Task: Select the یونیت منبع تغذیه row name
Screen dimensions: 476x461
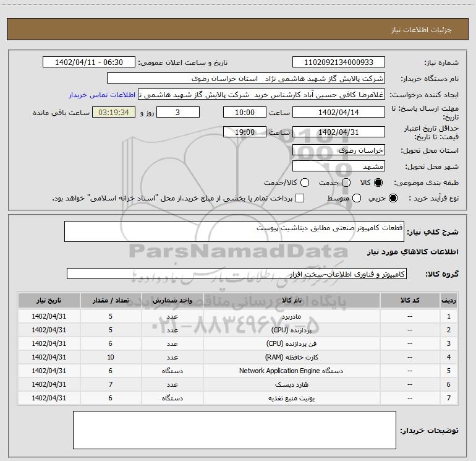Action: (x=291, y=398)
